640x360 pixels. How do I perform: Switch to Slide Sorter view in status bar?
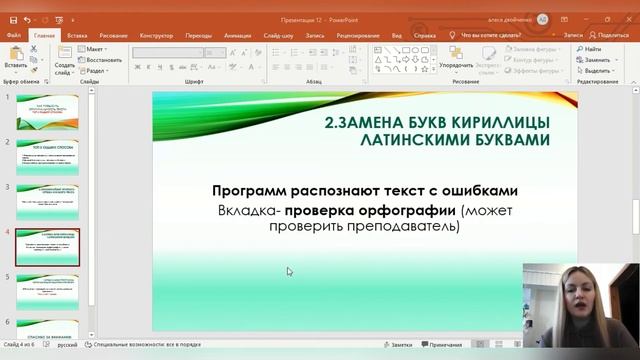[499, 344]
